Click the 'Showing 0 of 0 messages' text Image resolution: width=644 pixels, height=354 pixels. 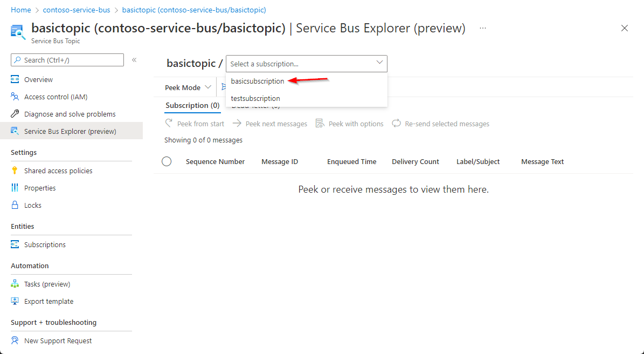point(203,140)
